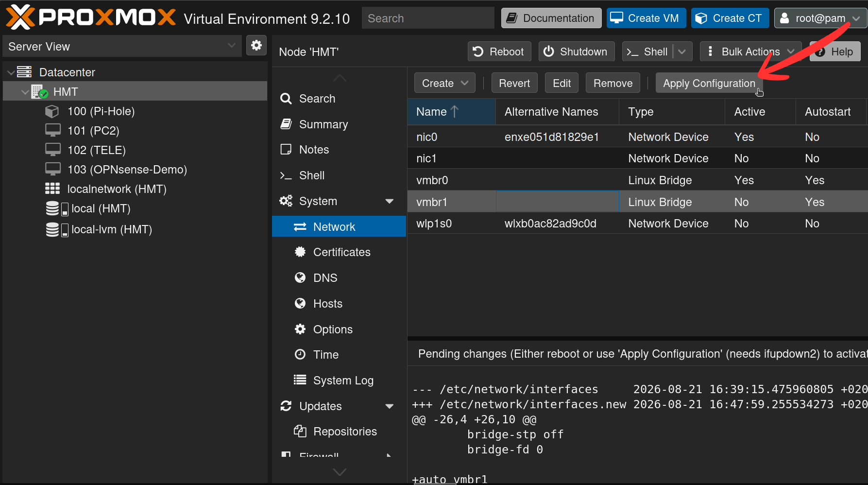Click the Type column header
The height and width of the screenshot is (485, 868).
[672, 112]
